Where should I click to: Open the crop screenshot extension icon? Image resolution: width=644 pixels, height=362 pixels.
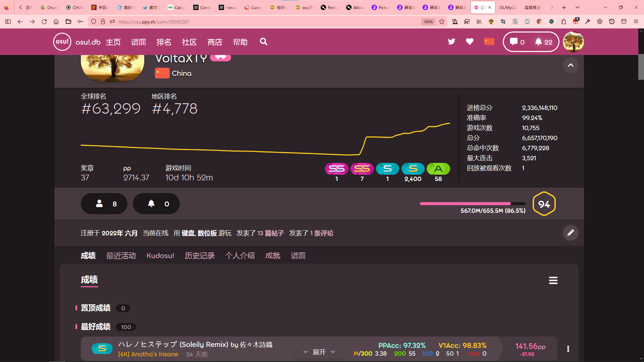click(503, 21)
